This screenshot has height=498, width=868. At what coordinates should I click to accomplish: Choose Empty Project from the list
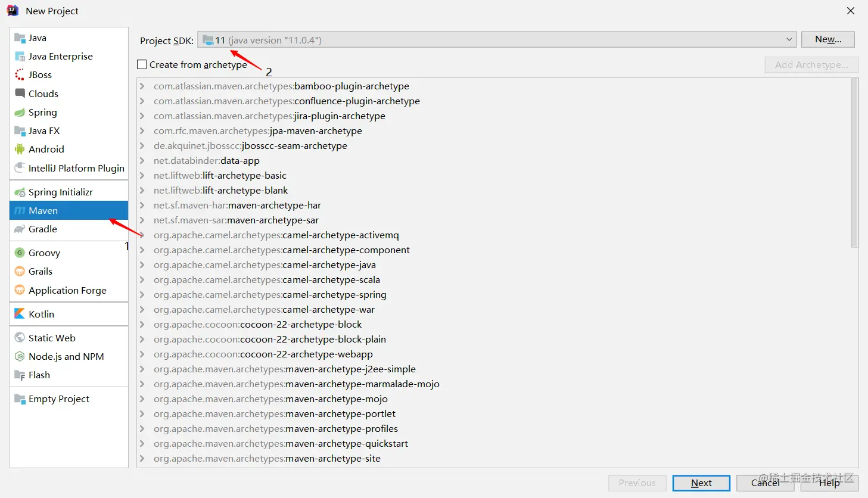pyautogui.click(x=58, y=399)
